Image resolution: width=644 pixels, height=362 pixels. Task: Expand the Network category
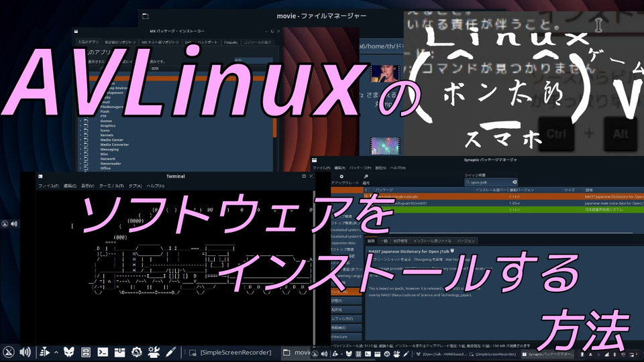[80, 159]
